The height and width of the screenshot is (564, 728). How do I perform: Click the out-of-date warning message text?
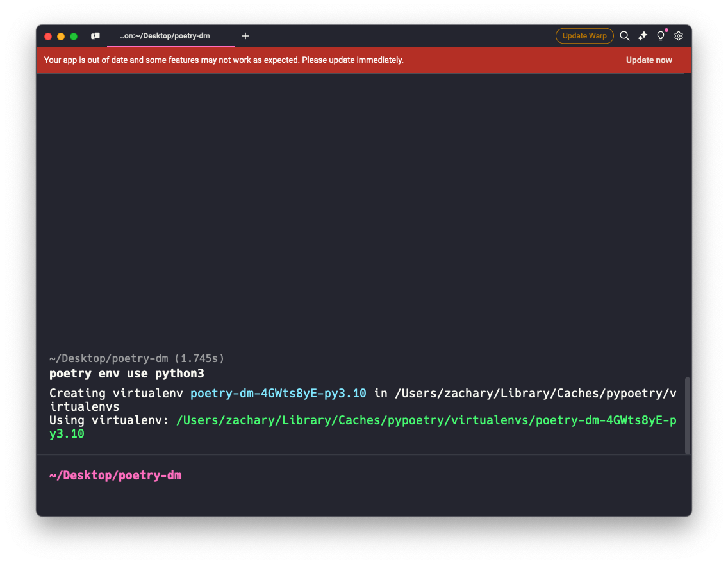click(x=224, y=60)
